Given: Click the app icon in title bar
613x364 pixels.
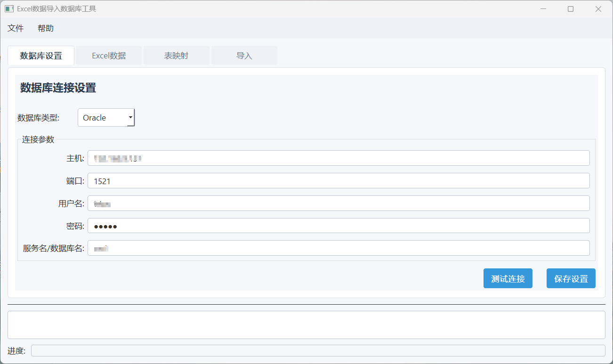Looking at the screenshot, I should point(9,8).
